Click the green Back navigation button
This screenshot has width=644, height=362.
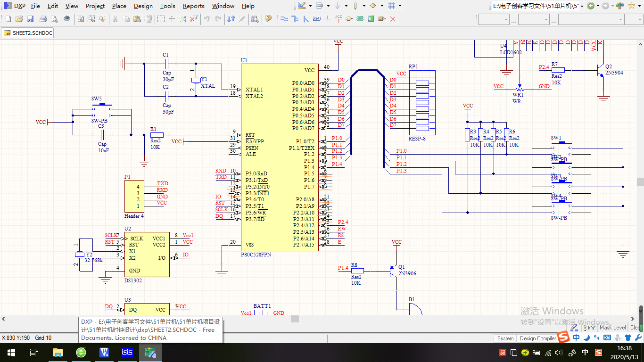coord(591,6)
